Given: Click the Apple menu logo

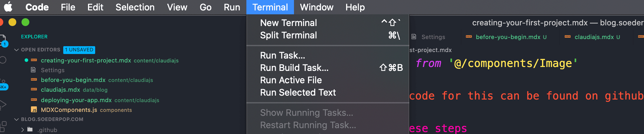Looking at the screenshot, I should 8,7.
